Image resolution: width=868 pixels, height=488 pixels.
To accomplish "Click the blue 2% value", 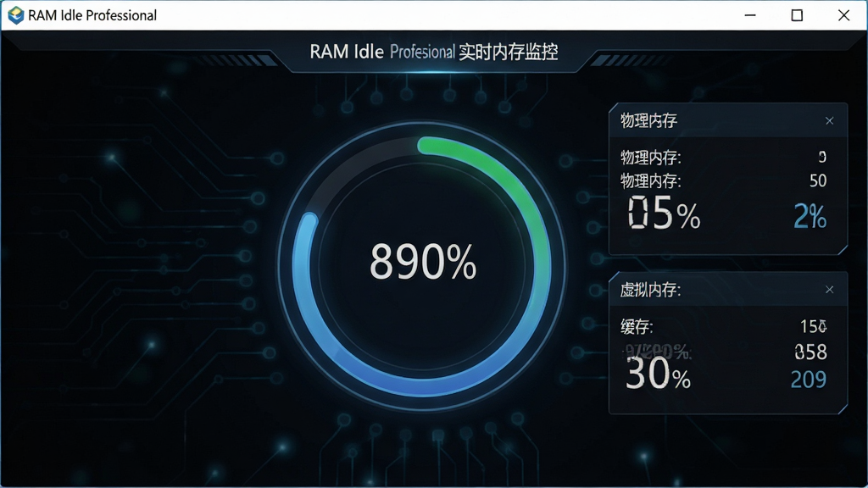I will [x=810, y=216].
